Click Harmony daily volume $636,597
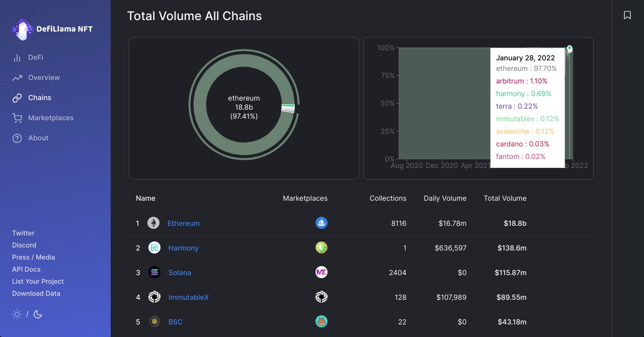The image size is (644, 337). [x=451, y=248]
